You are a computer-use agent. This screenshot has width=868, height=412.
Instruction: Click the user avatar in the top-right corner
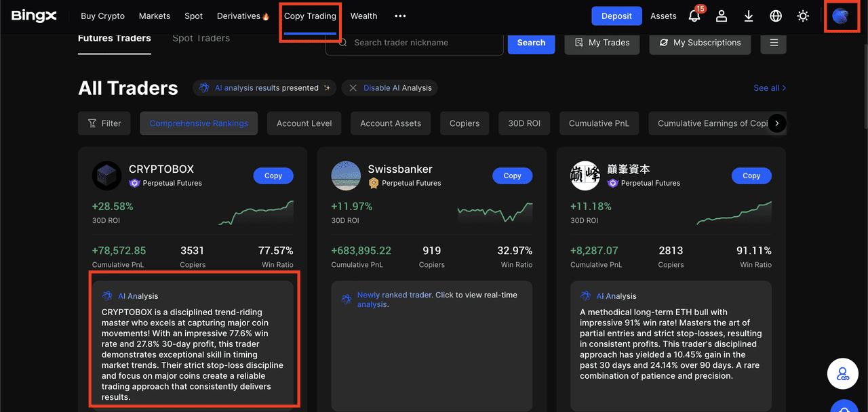[841, 16]
